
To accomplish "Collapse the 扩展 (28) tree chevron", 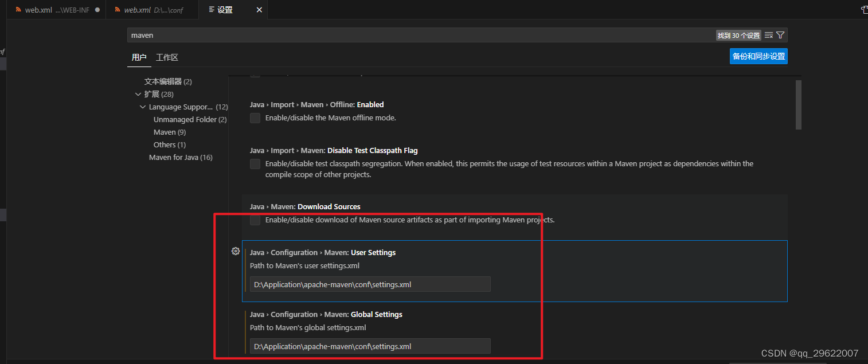I will [x=138, y=94].
